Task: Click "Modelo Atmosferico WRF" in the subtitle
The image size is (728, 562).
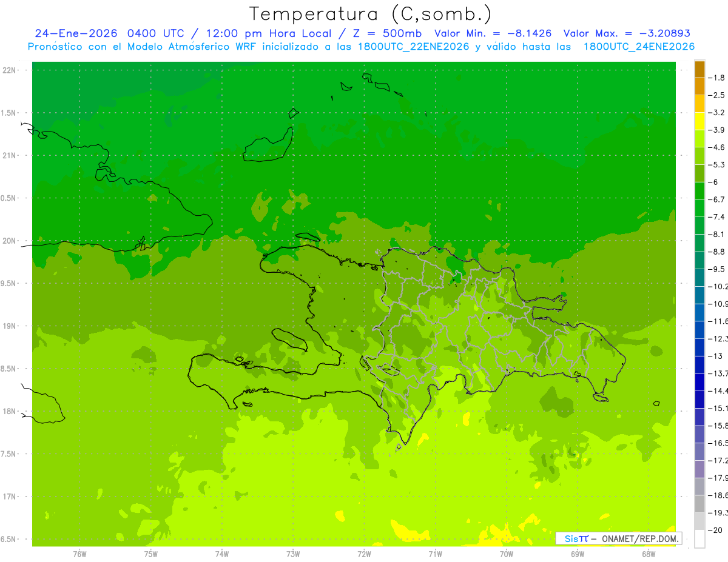Action: pyautogui.click(x=194, y=47)
